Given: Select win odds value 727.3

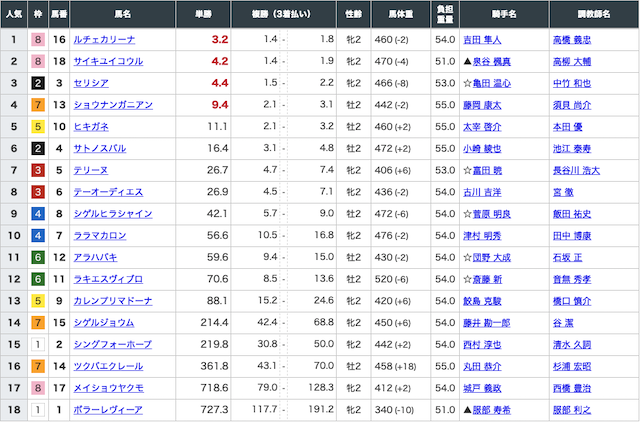Looking at the screenshot, I should pos(214,410).
